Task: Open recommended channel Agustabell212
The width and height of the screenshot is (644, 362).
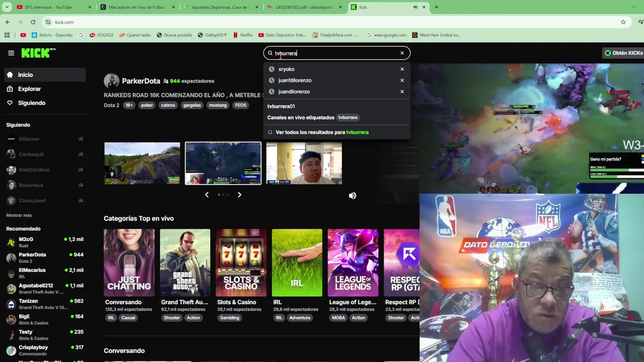Action: tap(44, 289)
